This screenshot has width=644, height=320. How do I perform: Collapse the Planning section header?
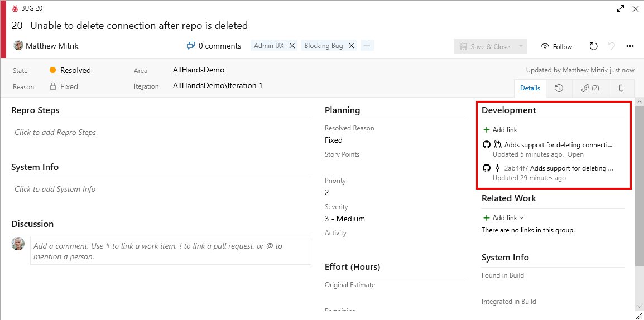(x=343, y=110)
